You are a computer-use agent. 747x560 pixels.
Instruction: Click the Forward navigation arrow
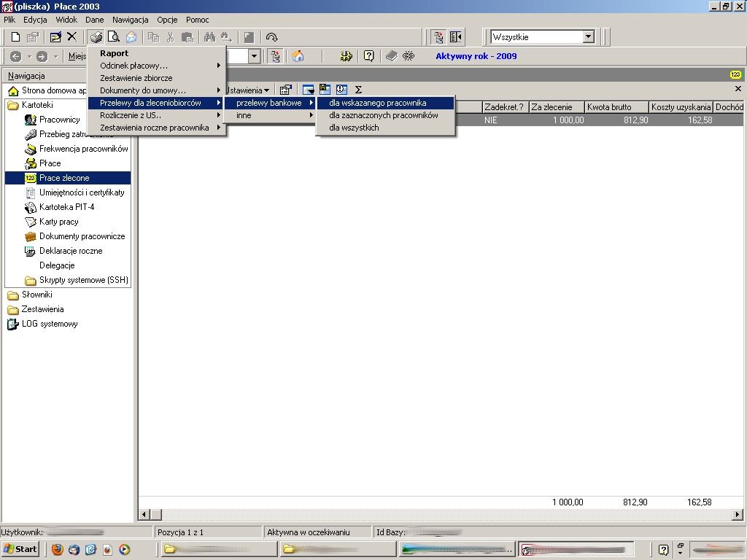pos(42,56)
